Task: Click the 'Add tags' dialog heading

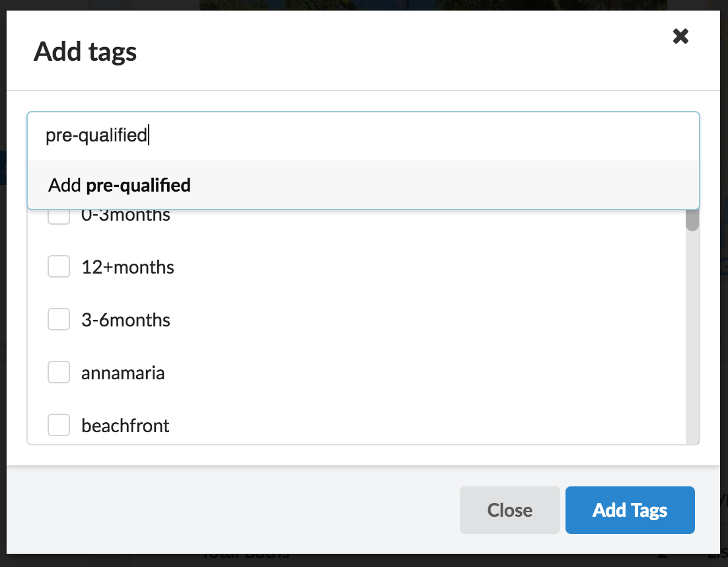Action: (x=85, y=52)
